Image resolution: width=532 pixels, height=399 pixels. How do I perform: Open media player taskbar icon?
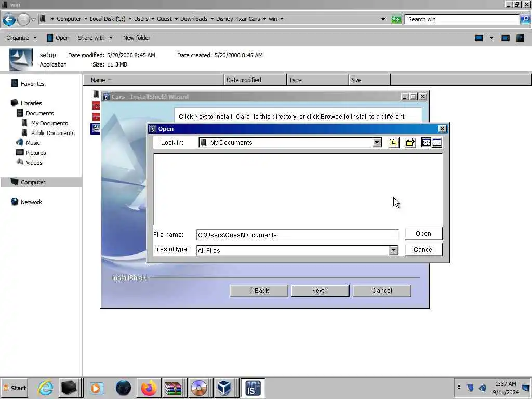(96, 388)
